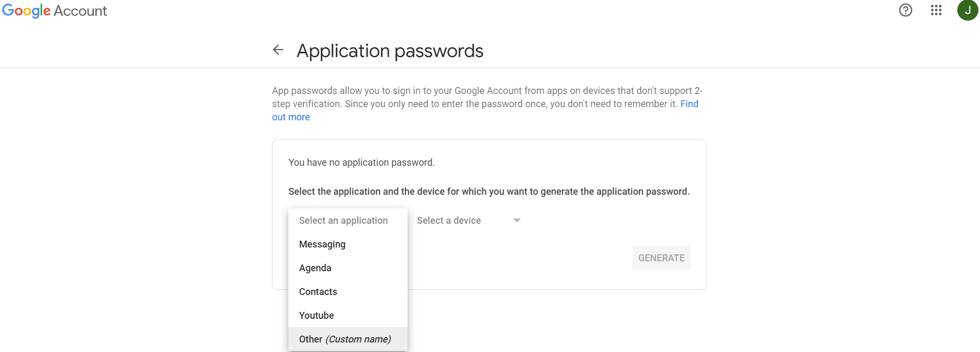This screenshot has width=980, height=352.
Task: Open the account avatar labeled J
Action: [x=968, y=10]
